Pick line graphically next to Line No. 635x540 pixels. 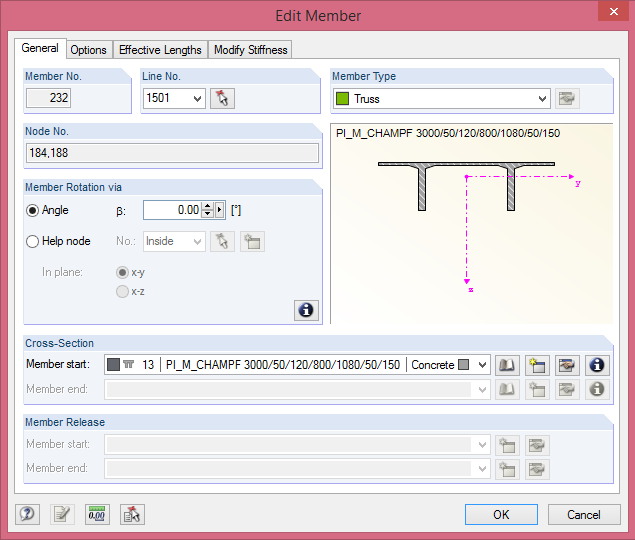[x=222, y=98]
